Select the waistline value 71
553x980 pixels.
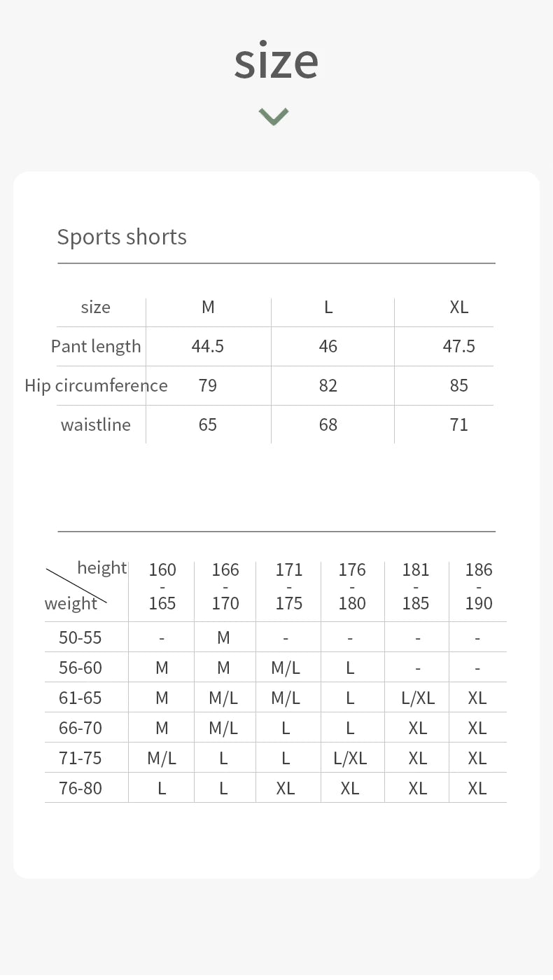(458, 425)
